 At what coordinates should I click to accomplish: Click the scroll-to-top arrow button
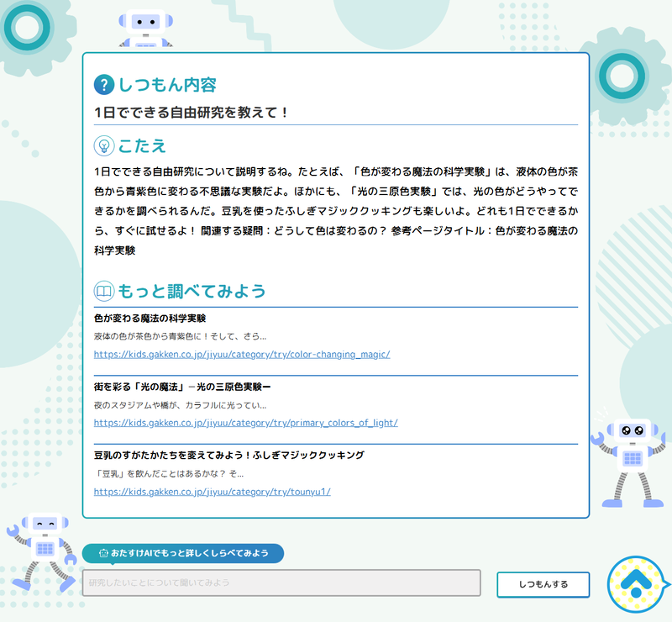pos(636,584)
